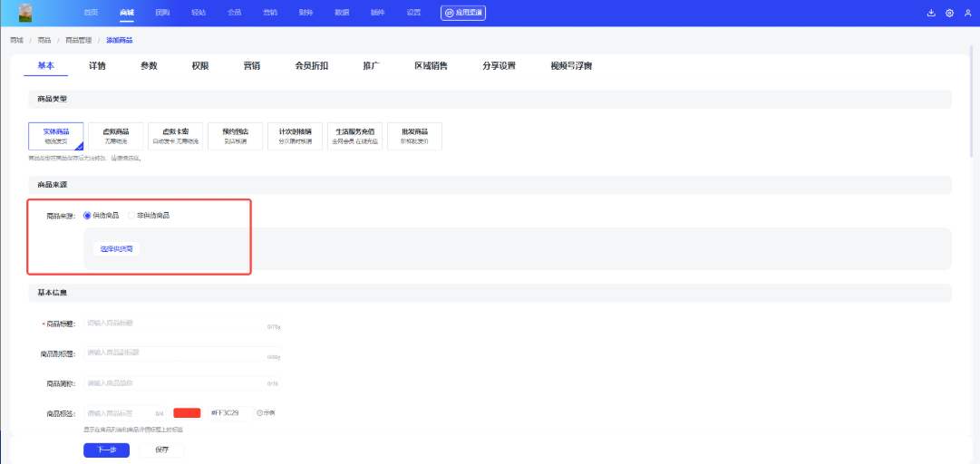980x464 pixels.
Task: Click the 选择供货商 button
Action: pyautogui.click(x=116, y=248)
